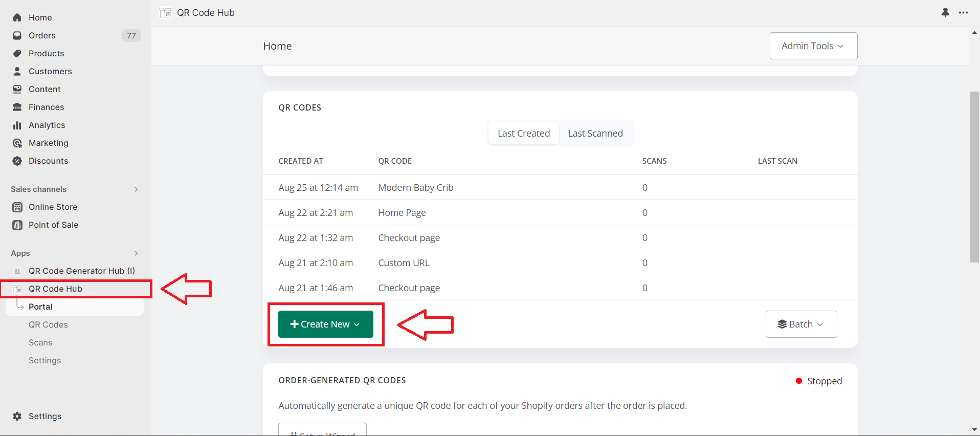
Task: Click the QR Code Generator Hub app icon
Action: pyautogui.click(x=17, y=271)
